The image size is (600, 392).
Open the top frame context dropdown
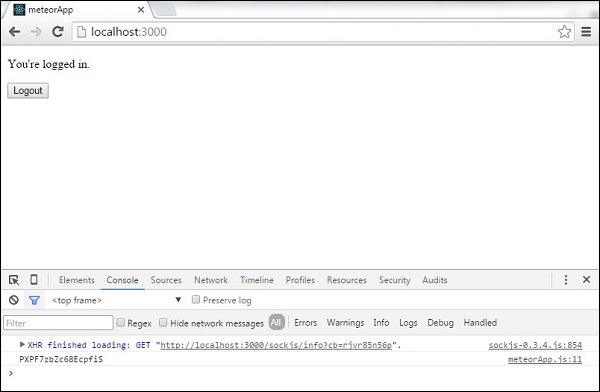click(117, 300)
